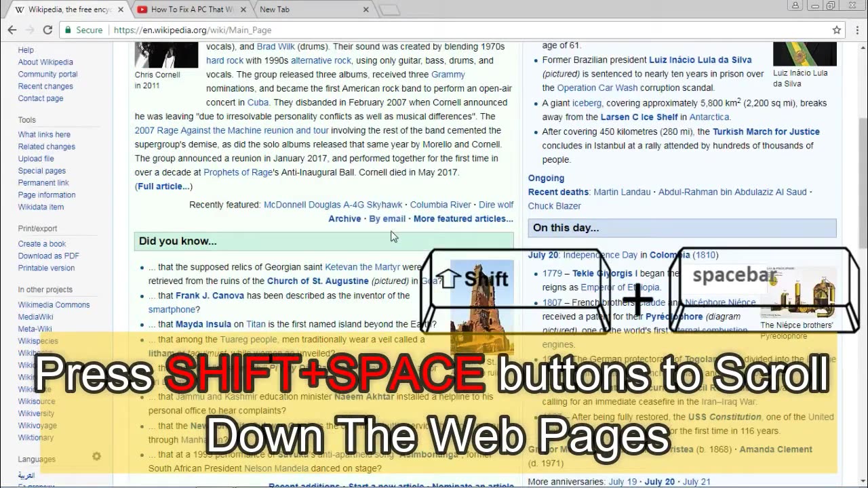Open the Chris Cornell thumbnail image
Viewport: 868px width, 488px height.
pos(166,55)
